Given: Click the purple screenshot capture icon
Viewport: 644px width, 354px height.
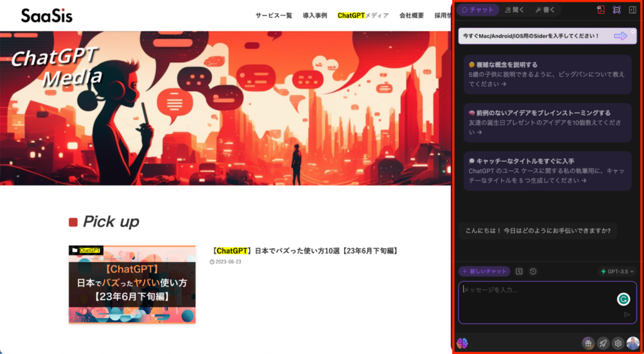Looking at the screenshot, I should [616, 10].
